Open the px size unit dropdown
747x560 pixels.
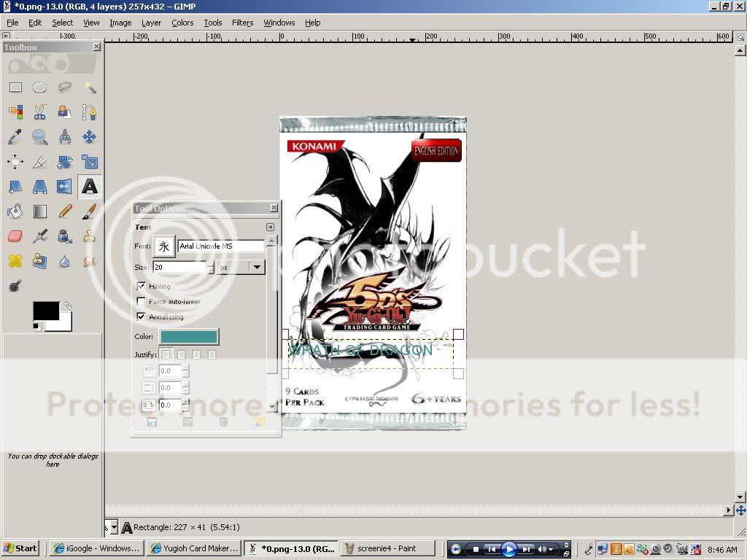(256, 268)
